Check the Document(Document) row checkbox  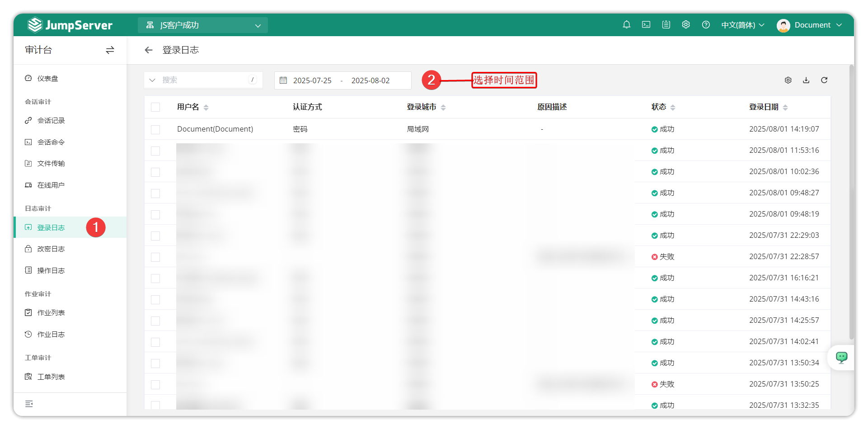pos(155,129)
